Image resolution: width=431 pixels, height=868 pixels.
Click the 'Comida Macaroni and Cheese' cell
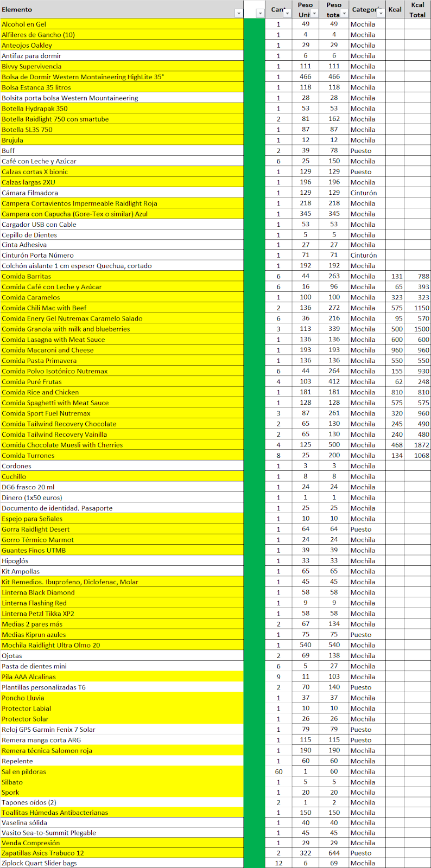point(122,350)
